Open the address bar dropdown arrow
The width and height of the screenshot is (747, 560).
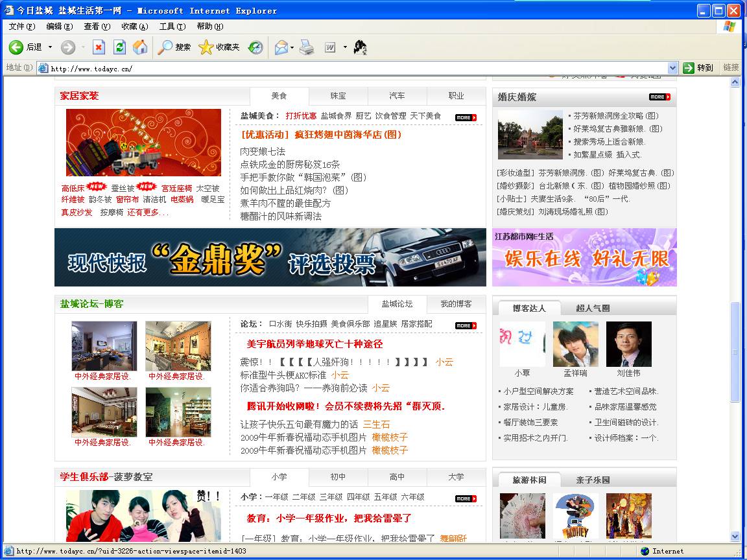[672, 68]
